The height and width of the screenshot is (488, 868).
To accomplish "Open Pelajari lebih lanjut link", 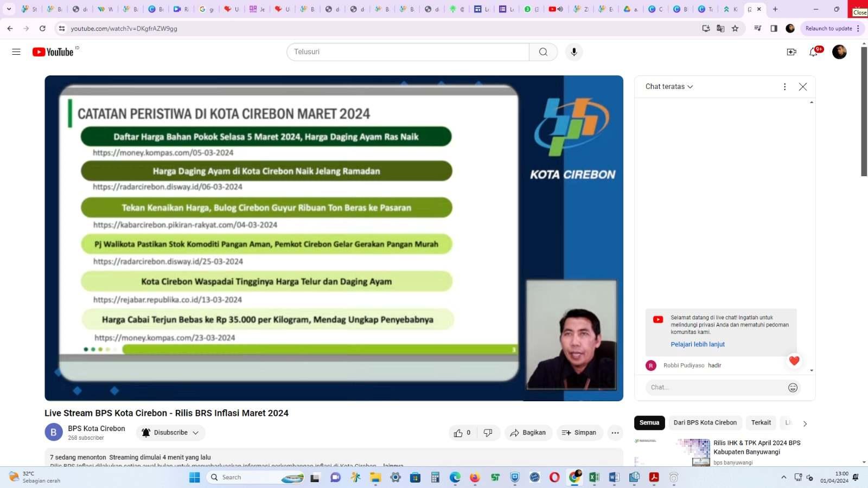I will pyautogui.click(x=698, y=344).
